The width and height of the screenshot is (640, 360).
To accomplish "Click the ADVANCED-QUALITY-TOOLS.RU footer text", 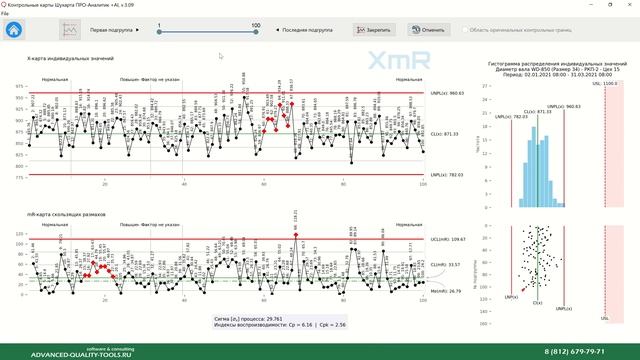I will [x=81, y=355].
